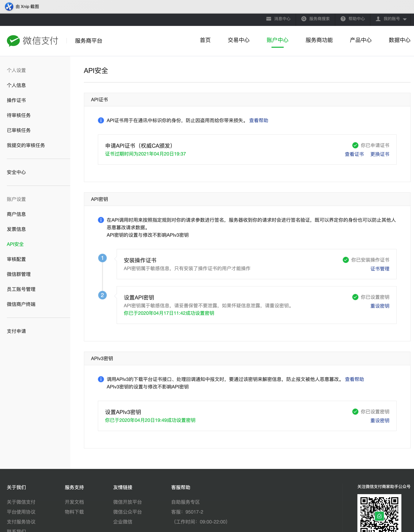This screenshot has height=532, width=414.
Task: Open 员工账号管理 in the sidebar
Action: point(21,289)
